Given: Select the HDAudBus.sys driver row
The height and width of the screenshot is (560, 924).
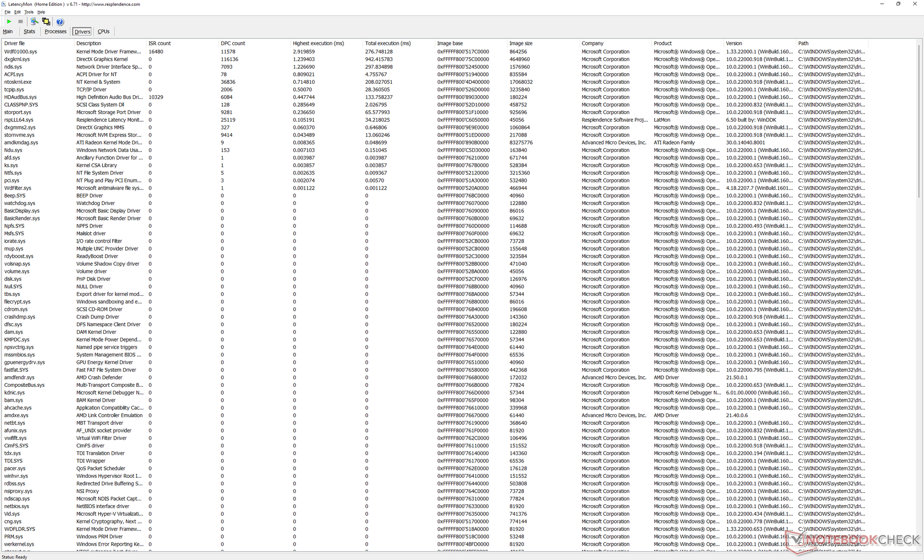Looking at the screenshot, I should coord(20,97).
